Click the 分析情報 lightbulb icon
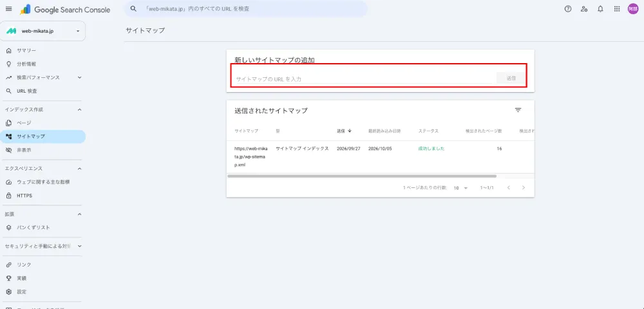This screenshot has height=309, width=644. tap(8, 64)
